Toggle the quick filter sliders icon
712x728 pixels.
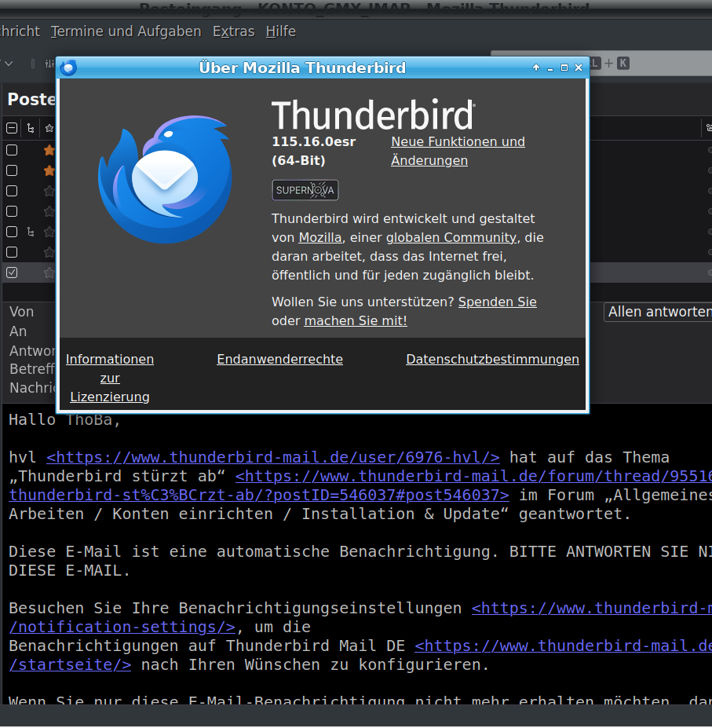point(49,64)
